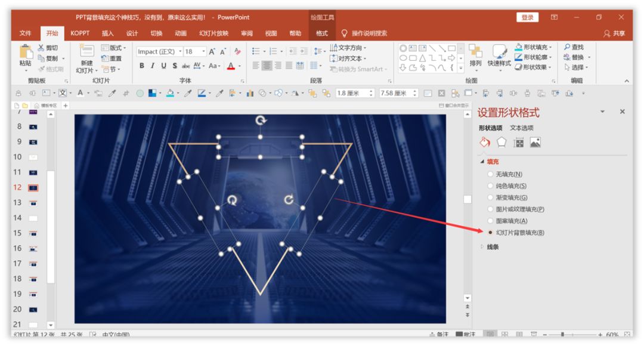
Task: Click the New Slide icon
Action: point(86,51)
